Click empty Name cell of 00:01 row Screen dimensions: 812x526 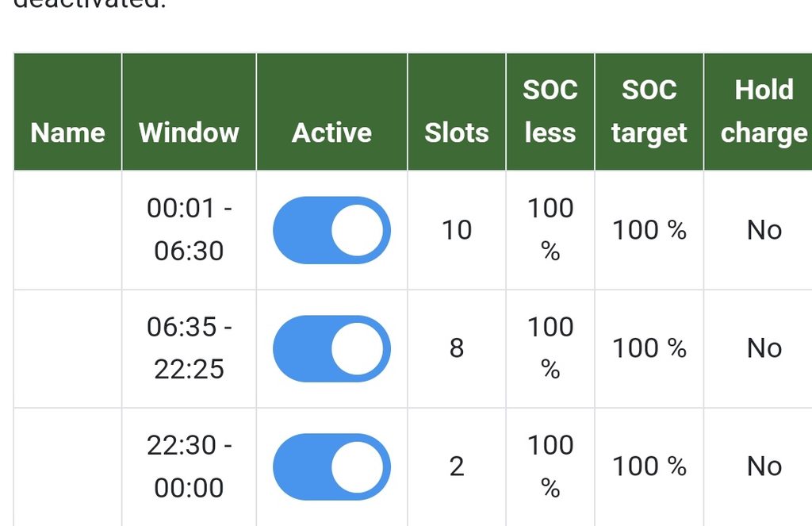(67, 230)
